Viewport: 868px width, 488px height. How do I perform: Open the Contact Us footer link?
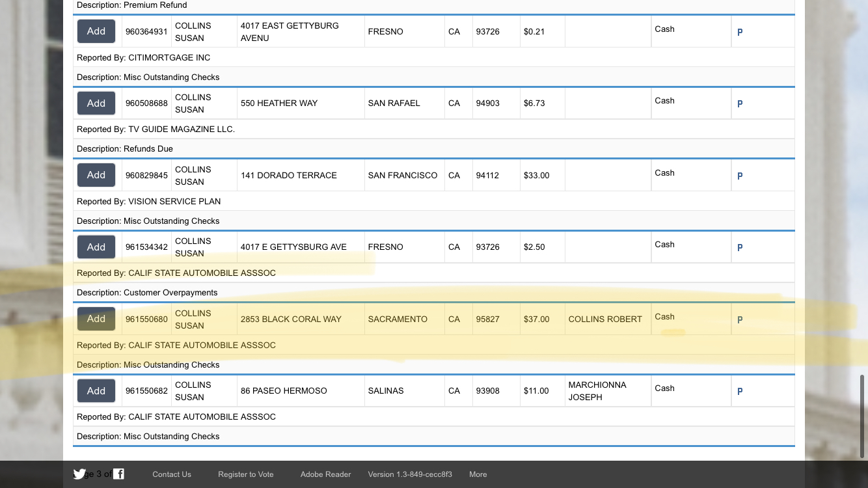point(172,474)
